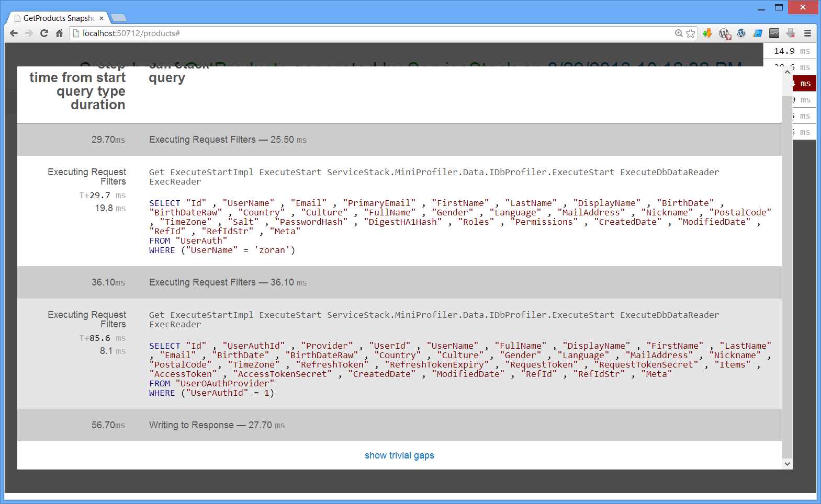Click the WHERE ("UserAuthId" = 1) line
Screen dimensions: 821x504
[x=212, y=393]
